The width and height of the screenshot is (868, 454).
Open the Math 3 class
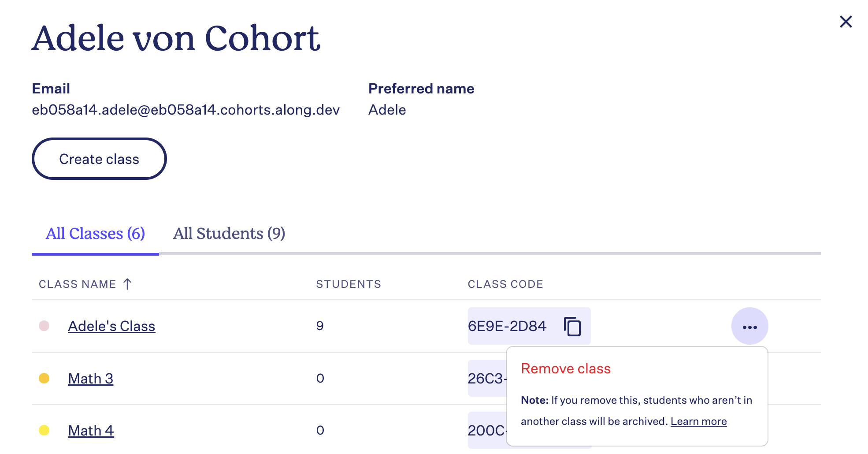[90, 379]
